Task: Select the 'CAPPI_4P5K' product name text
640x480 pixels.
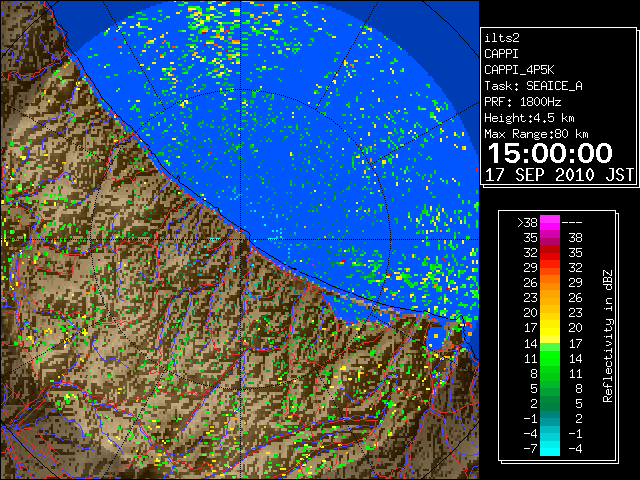Action: (519, 70)
